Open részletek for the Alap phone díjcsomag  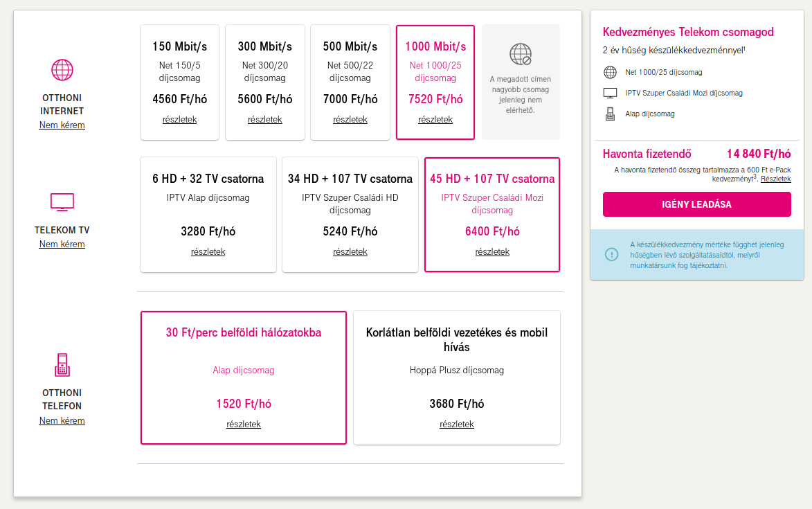244,424
